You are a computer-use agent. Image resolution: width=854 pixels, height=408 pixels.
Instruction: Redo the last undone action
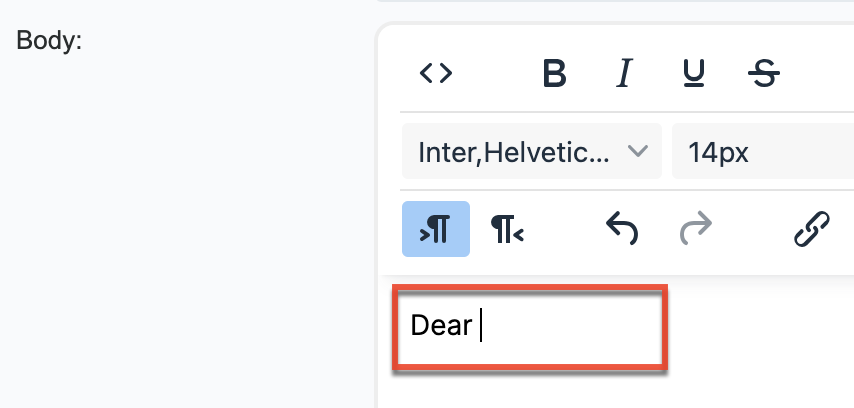coord(693,230)
